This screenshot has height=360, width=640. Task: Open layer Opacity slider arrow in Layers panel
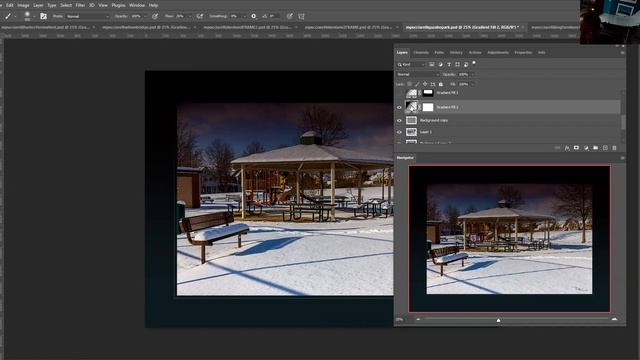pos(473,74)
